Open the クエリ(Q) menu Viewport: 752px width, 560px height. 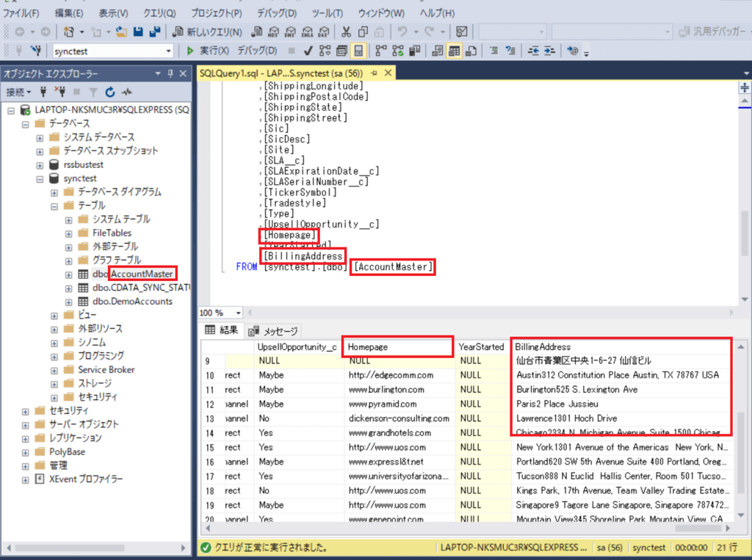click(x=159, y=13)
